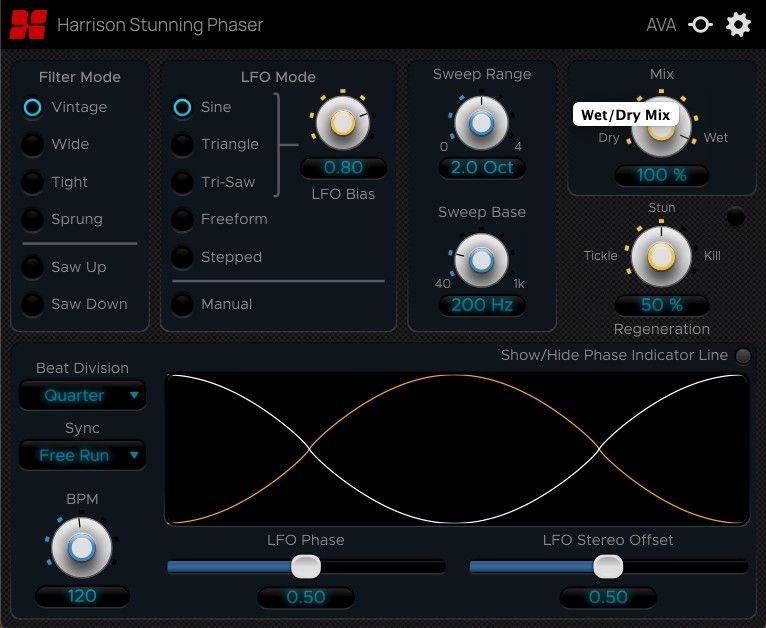Open the settings gear icon
This screenshot has width=766, height=628.
pos(738,25)
